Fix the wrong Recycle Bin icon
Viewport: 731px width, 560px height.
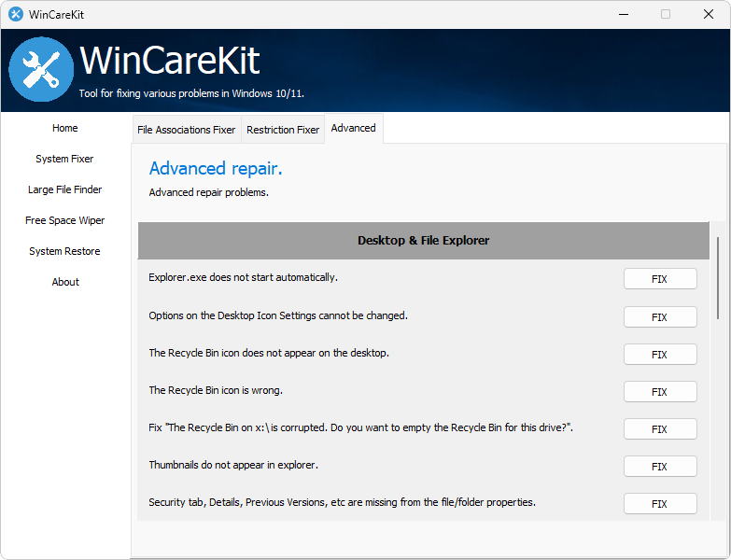pyautogui.click(x=660, y=392)
